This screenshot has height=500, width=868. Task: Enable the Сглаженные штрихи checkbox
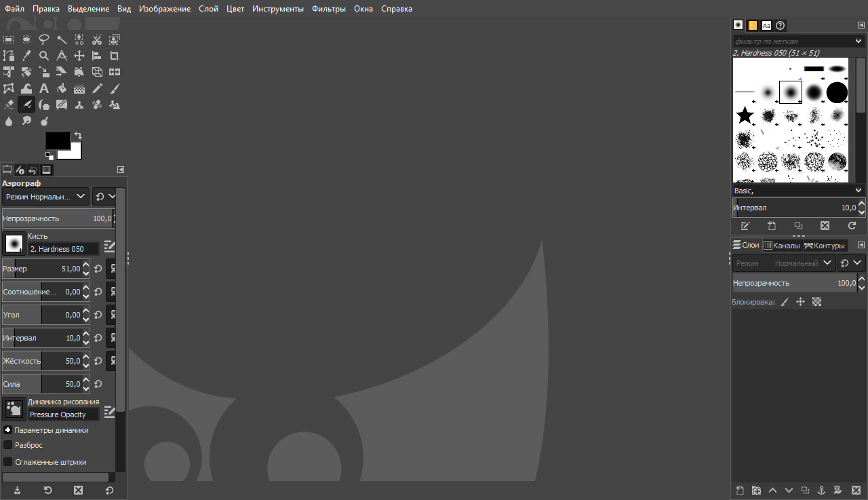click(8, 462)
